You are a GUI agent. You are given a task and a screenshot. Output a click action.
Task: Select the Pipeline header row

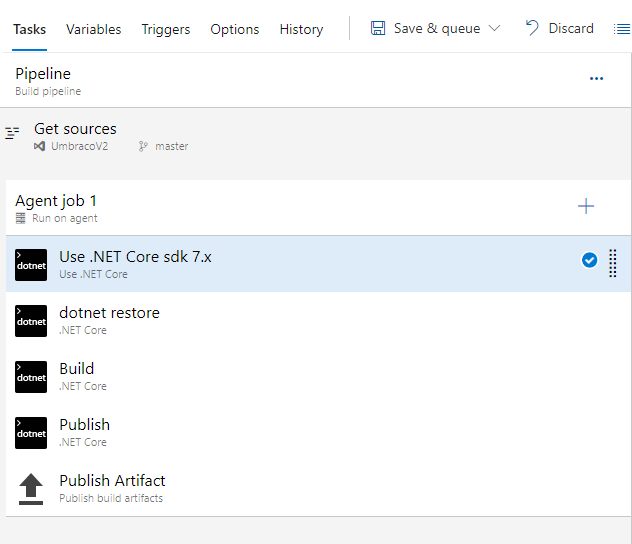(250, 80)
